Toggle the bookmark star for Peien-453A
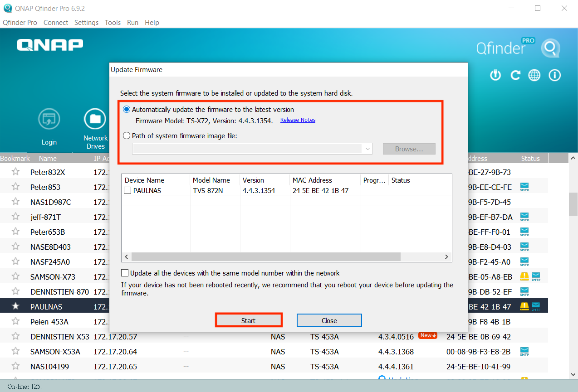Screen dimensions: 578x392 (x=16, y=321)
